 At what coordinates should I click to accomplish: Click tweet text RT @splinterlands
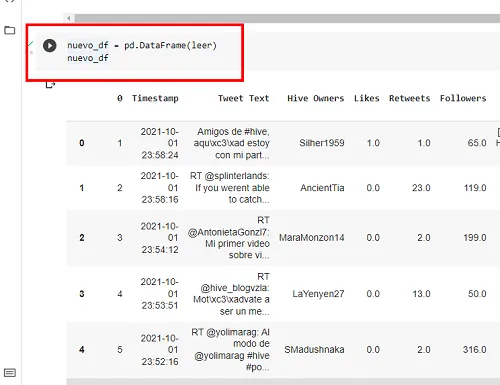tap(230, 188)
